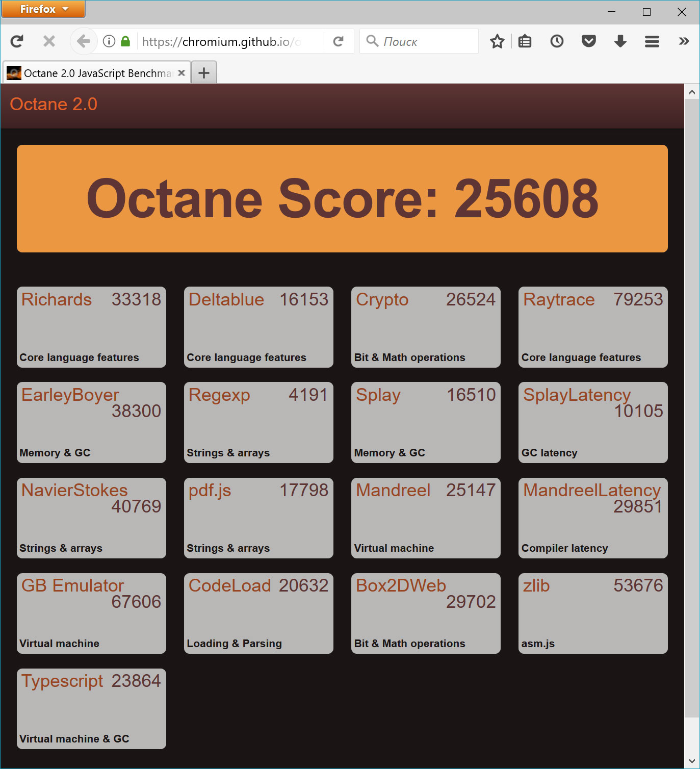
Task: Go back using the back arrow
Action: pyautogui.click(x=83, y=41)
